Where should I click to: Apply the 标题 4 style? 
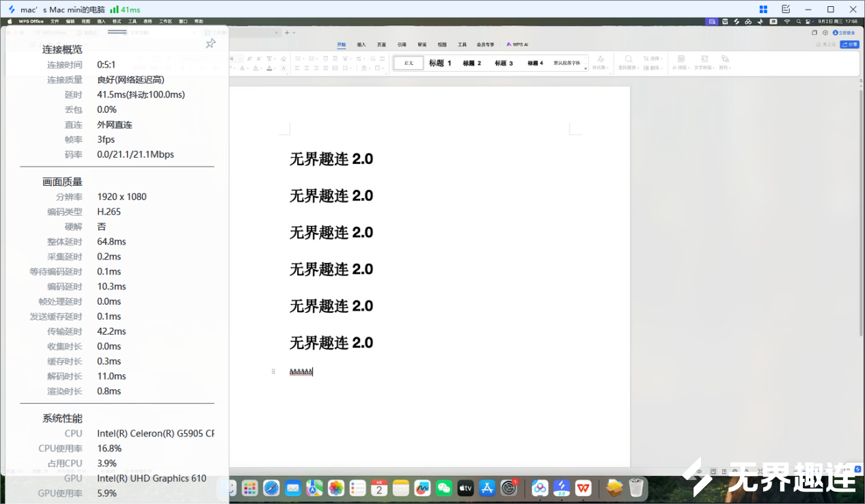click(x=535, y=63)
